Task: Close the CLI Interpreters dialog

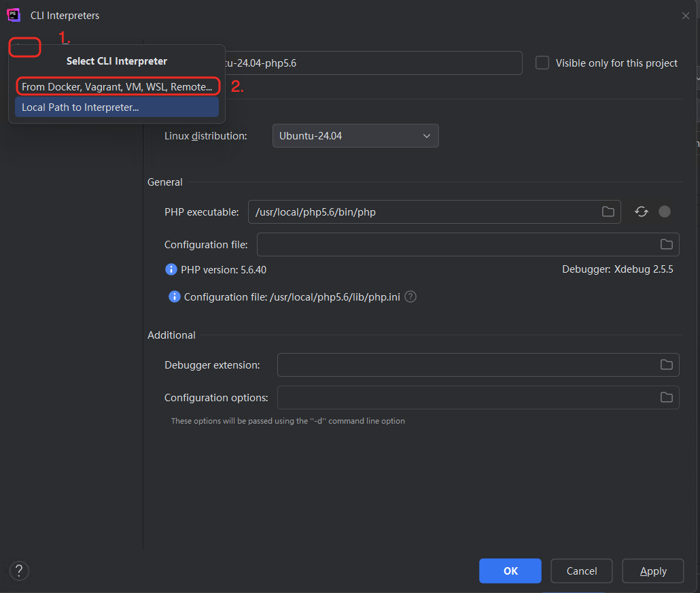Action: (x=685, y=16)
